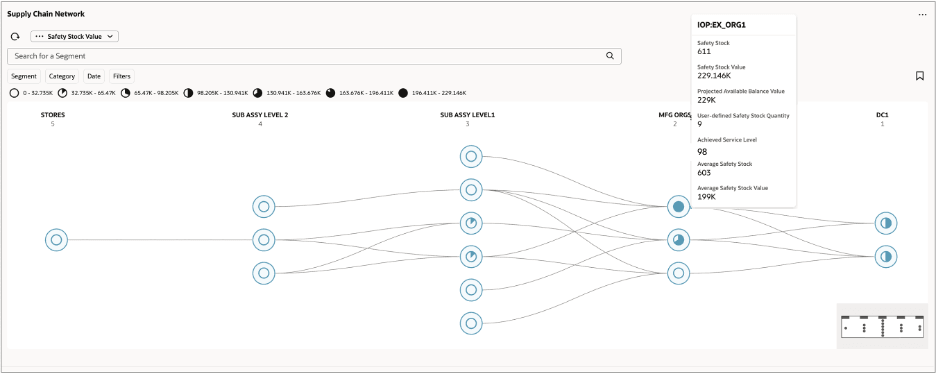This screenshot has width=936, height=374.
Task: Click the Achieved Service Level value 98
Action: [x=702, y=152]
